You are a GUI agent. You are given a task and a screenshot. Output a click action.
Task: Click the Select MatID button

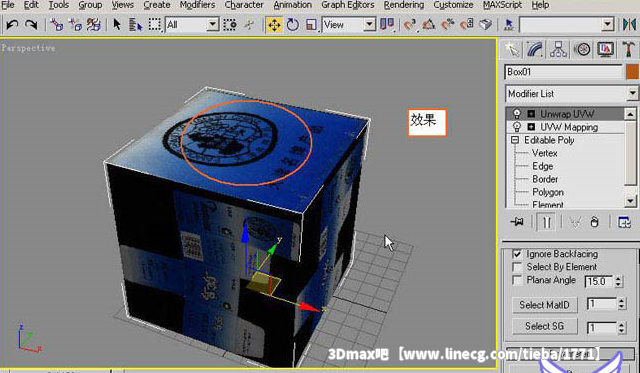click(544, 305)
